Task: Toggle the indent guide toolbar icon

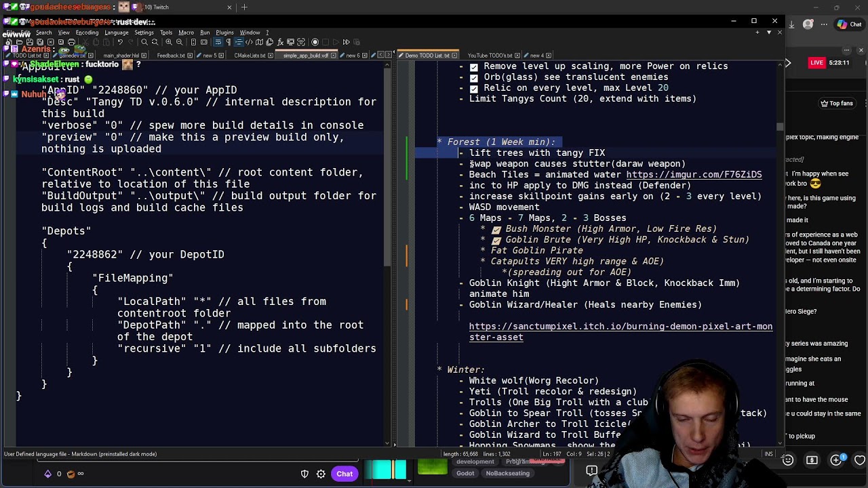Action: (239, 42)
